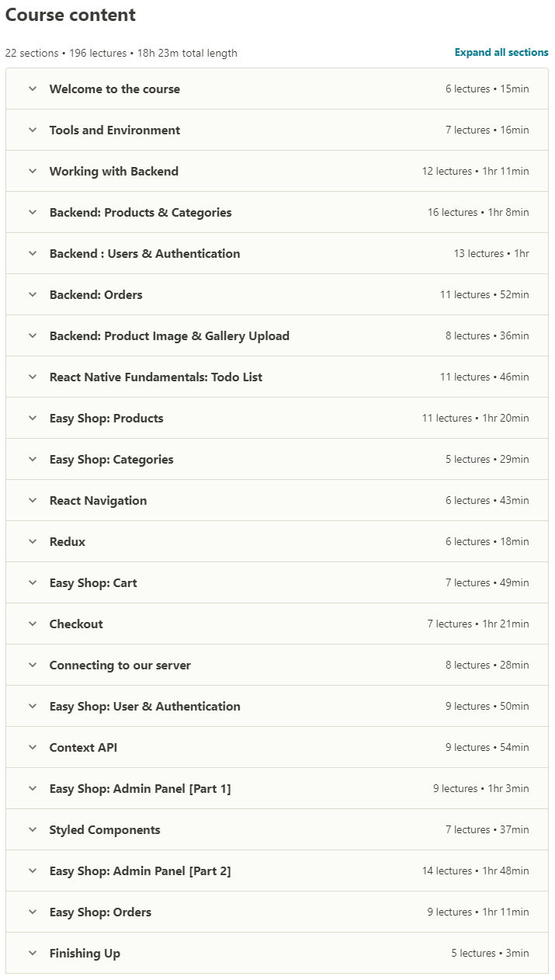This screenshot has height=980, width=555.
Task: Select Connecting to our server section
Action: [x=277, y=665]
